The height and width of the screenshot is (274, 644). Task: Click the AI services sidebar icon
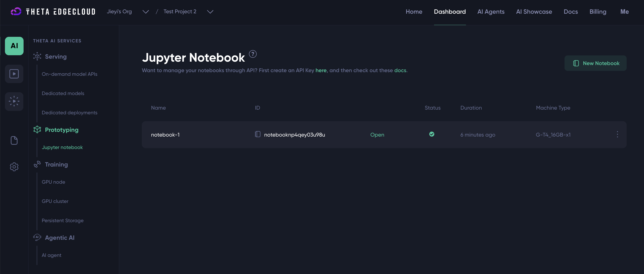click(x=14, y=46)
